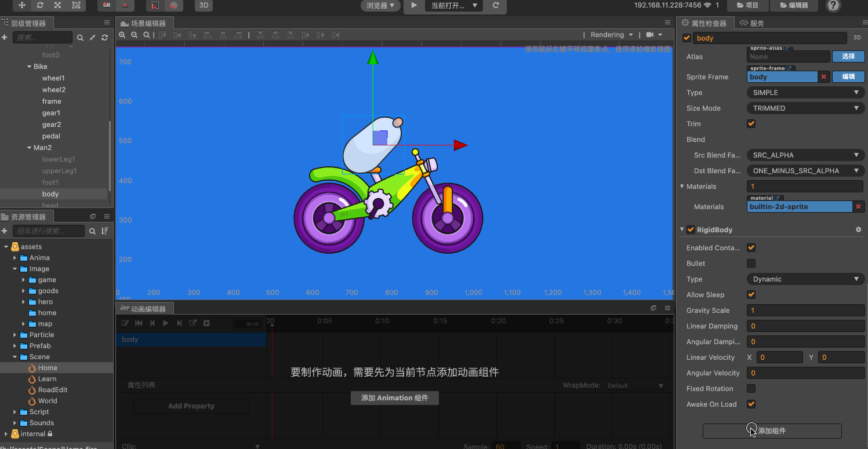Toggle the Awake On Load checkbox

(x=751, y=404)
